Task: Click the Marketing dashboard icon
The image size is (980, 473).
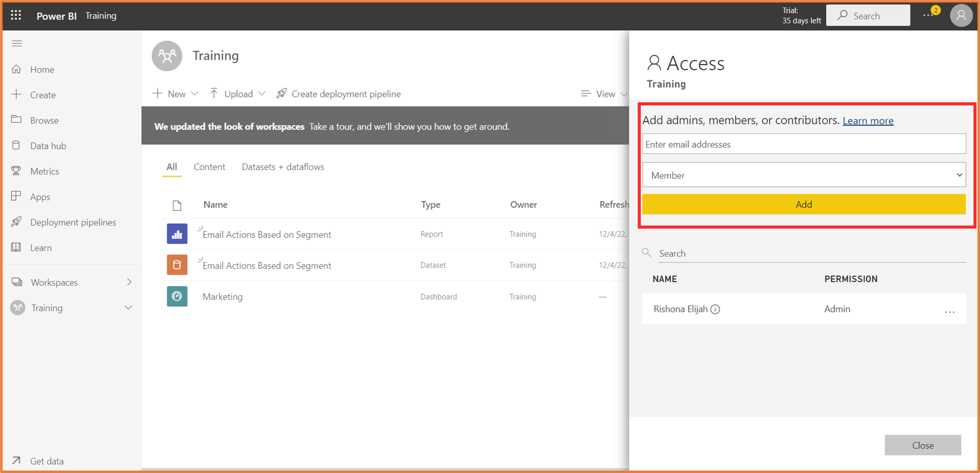Action: pos(176,296)
